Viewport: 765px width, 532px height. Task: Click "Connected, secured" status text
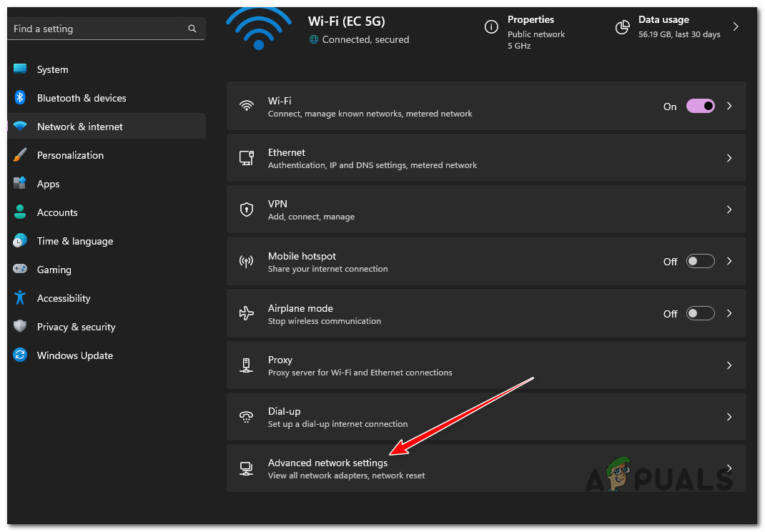365,39
